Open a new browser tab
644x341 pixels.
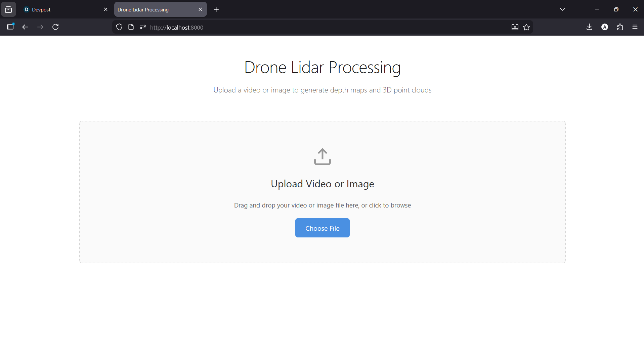(216, 10)
